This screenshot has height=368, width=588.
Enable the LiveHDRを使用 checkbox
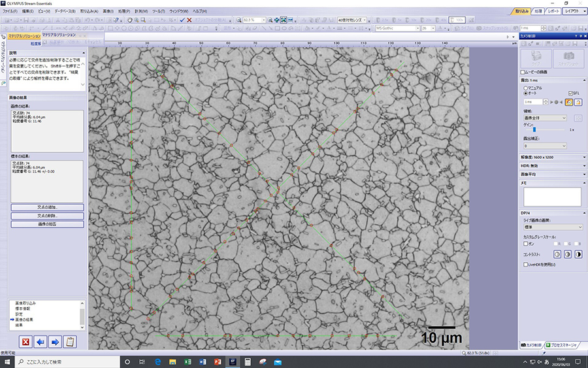tap(525, 265)
